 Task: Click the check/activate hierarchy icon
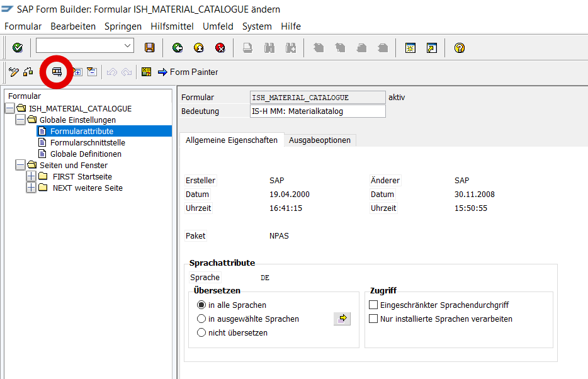[x=28, y=72]
